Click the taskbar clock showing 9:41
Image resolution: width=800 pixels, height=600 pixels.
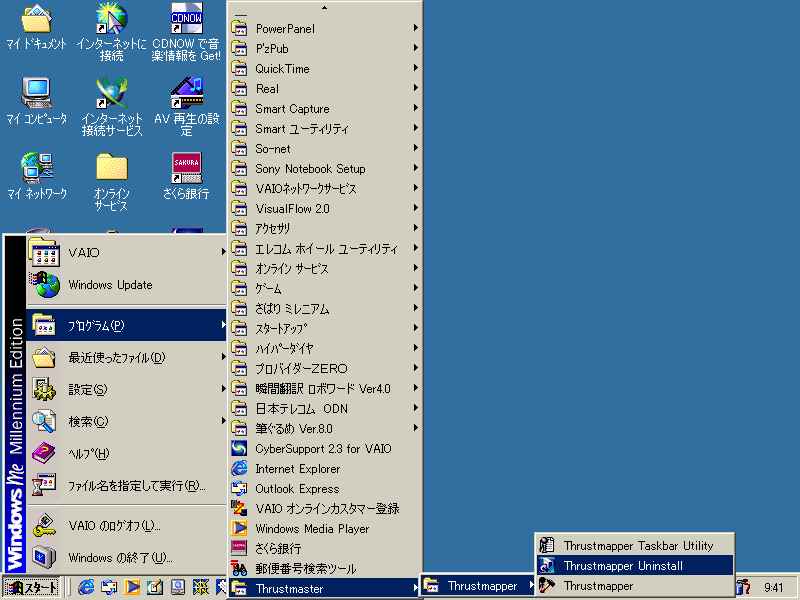click(773, 588)
